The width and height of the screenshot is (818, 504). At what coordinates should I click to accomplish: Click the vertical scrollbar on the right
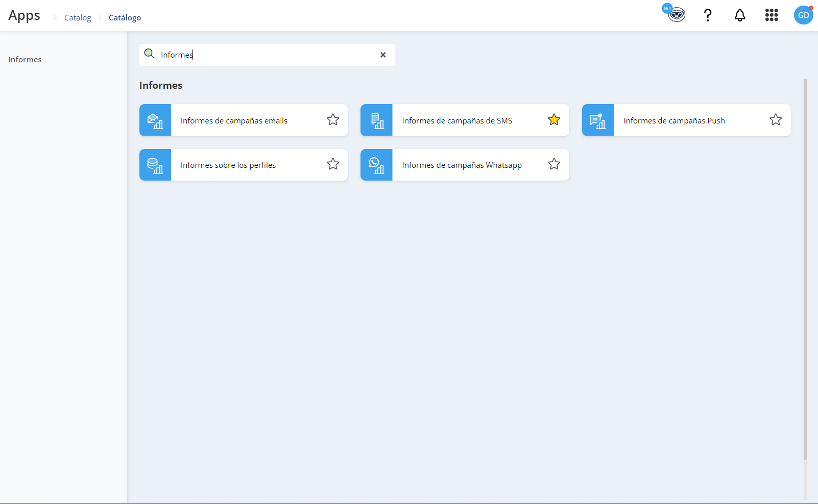(805, 269)
